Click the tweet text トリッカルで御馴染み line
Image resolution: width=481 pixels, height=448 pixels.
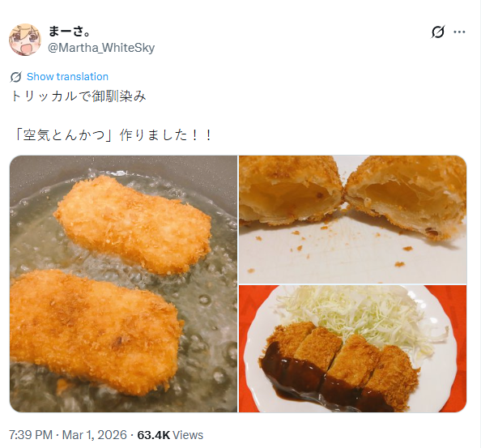pyautogui.click(x=79, y=96)
